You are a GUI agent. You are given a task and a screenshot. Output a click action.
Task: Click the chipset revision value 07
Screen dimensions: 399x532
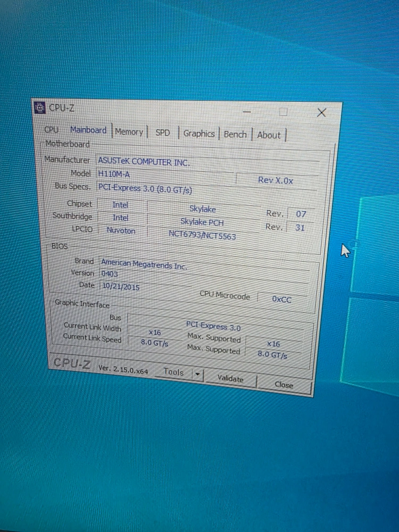pos(301,214)
